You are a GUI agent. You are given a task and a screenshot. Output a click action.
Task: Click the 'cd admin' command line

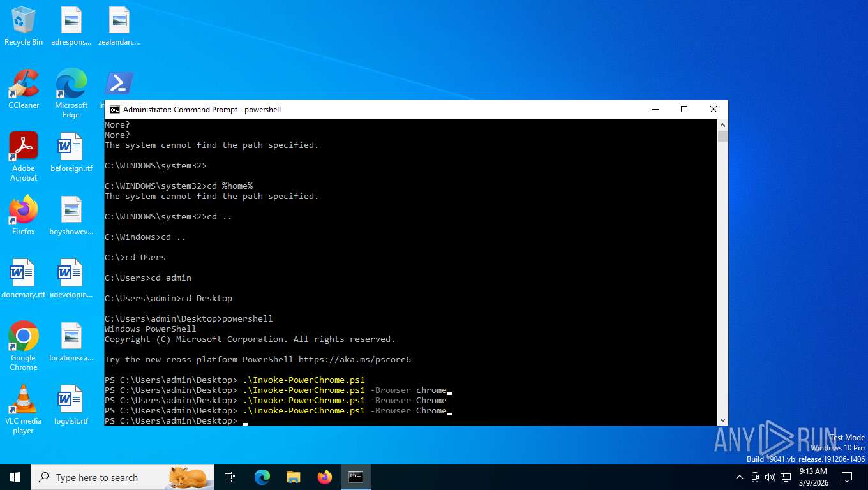148,278
